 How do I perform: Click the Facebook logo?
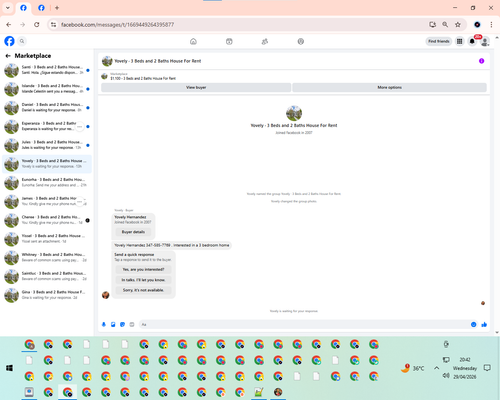[9, 41]
